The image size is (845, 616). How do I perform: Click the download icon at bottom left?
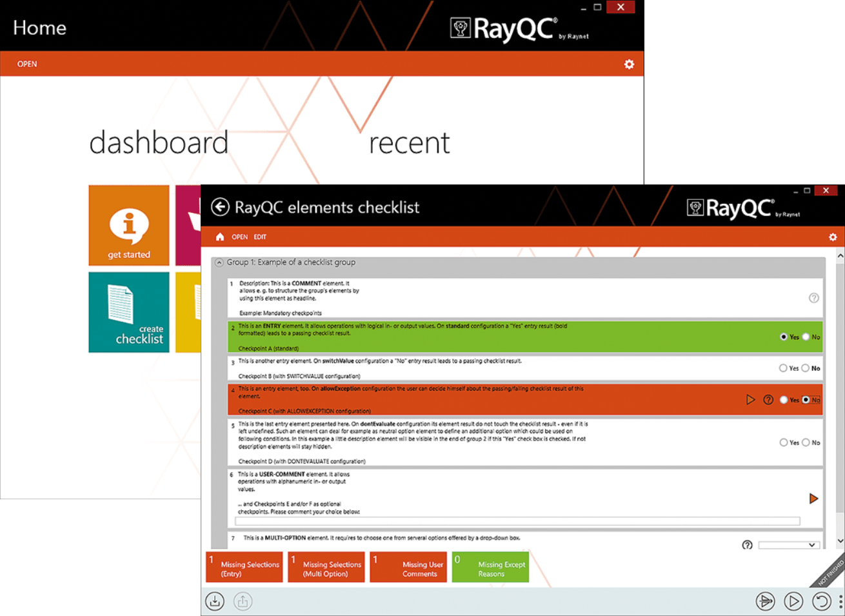click(x=215, y=601)
